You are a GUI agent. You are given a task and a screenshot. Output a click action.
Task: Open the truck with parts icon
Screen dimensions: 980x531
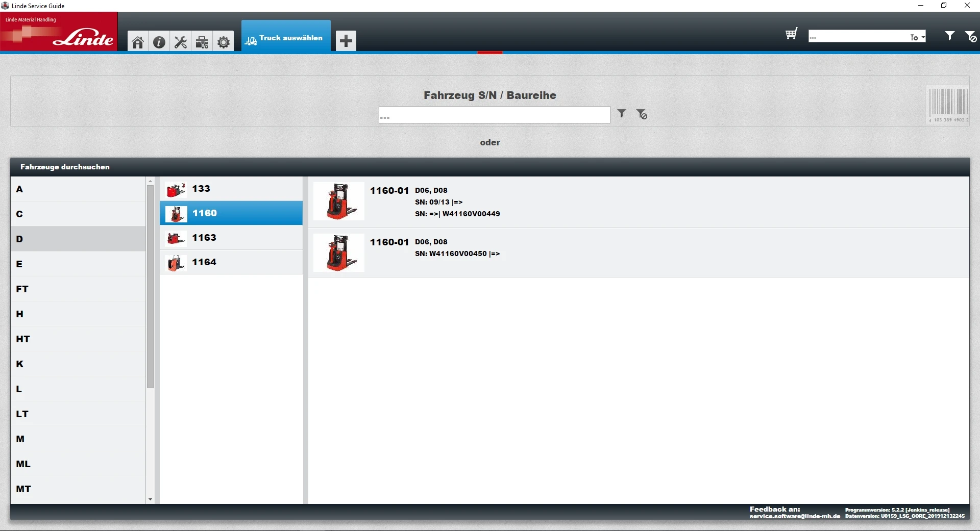click(x=202, y=42)
